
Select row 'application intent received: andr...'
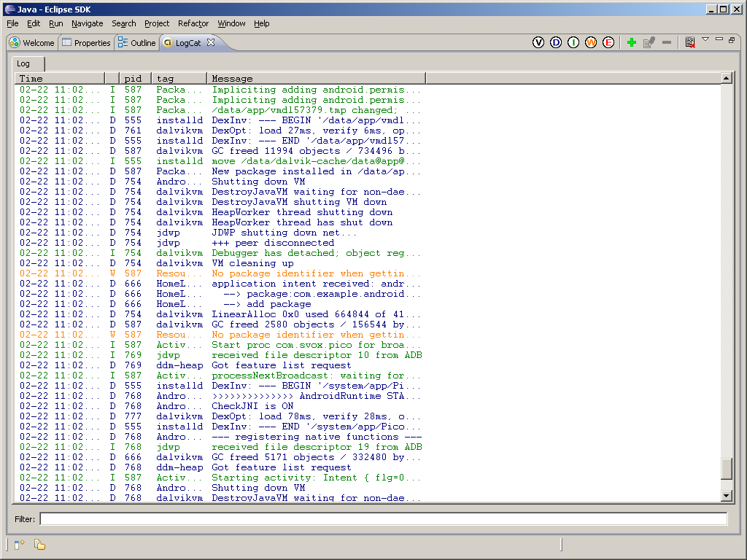click(367, 284)
